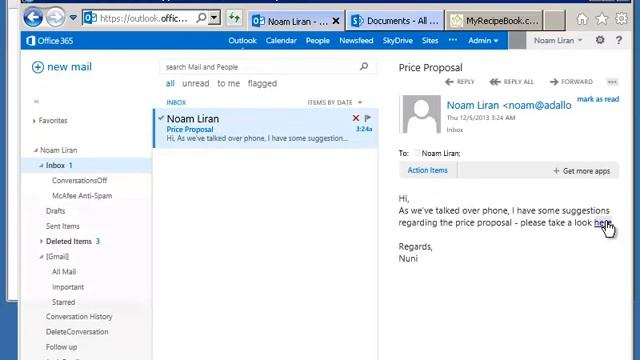Open the DeleteConversation folder
Viewport: 640px width, 360px height.
coord(77,332)
